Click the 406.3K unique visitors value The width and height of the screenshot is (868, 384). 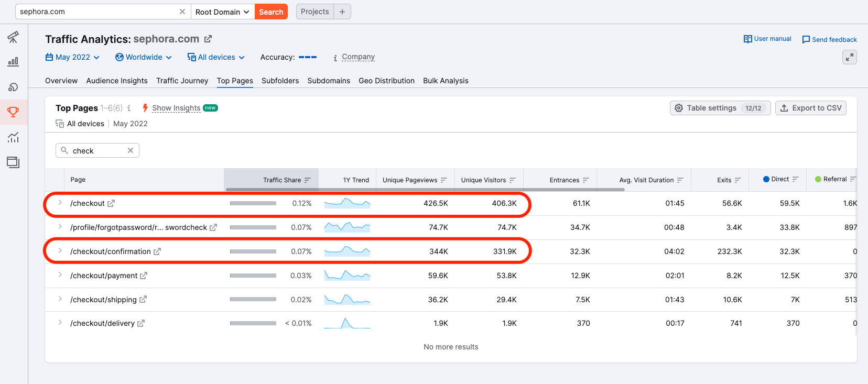coord(504,203)
